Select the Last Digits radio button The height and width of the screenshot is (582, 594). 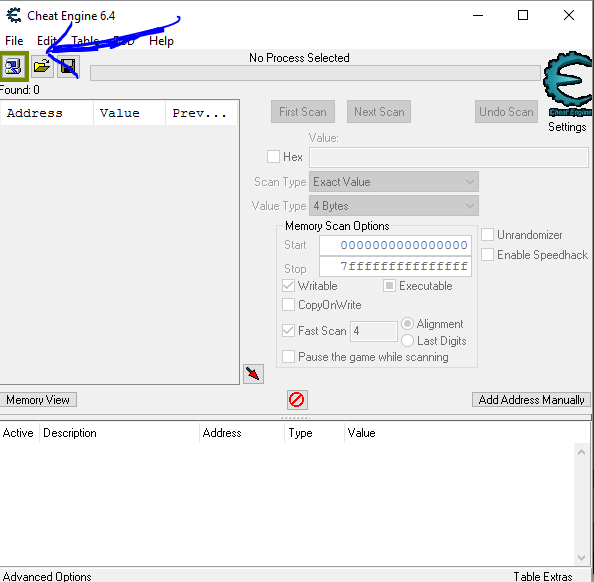click(x=407, y=341)
